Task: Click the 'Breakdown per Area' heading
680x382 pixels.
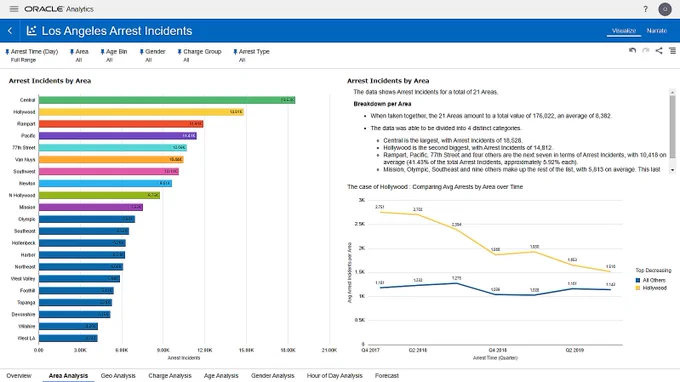Action: [x=382, y=104]
